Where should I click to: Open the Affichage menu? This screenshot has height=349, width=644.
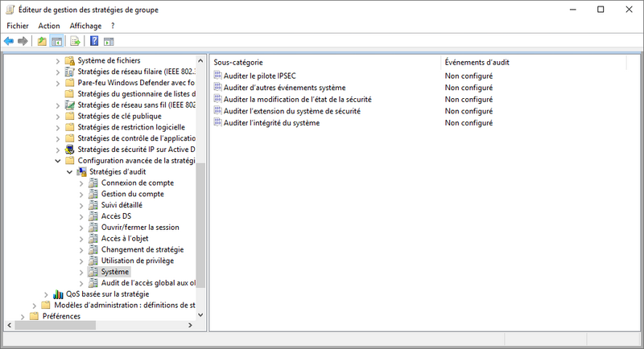(85, 26)
